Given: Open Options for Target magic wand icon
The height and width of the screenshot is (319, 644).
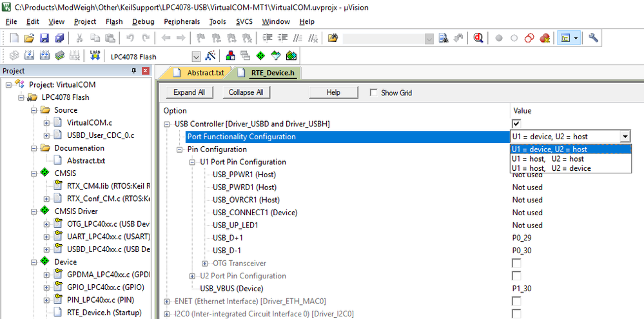Looking at the screenshot, I should [x=210, y=55].
